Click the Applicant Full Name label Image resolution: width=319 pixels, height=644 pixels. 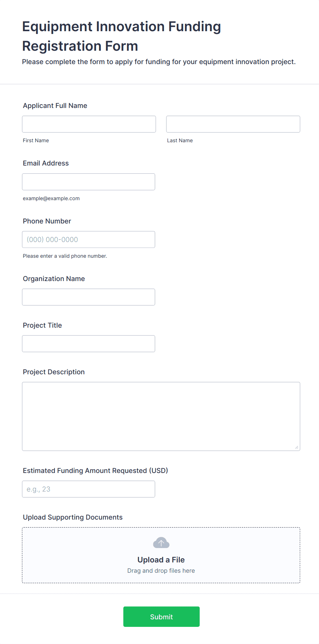(x=55, y=106)
